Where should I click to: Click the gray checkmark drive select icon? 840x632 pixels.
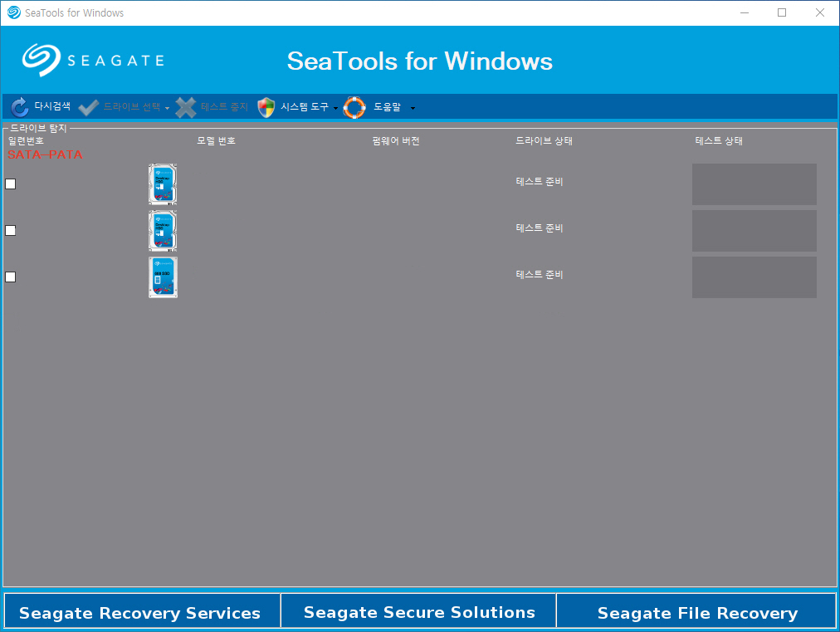[88, 107]
